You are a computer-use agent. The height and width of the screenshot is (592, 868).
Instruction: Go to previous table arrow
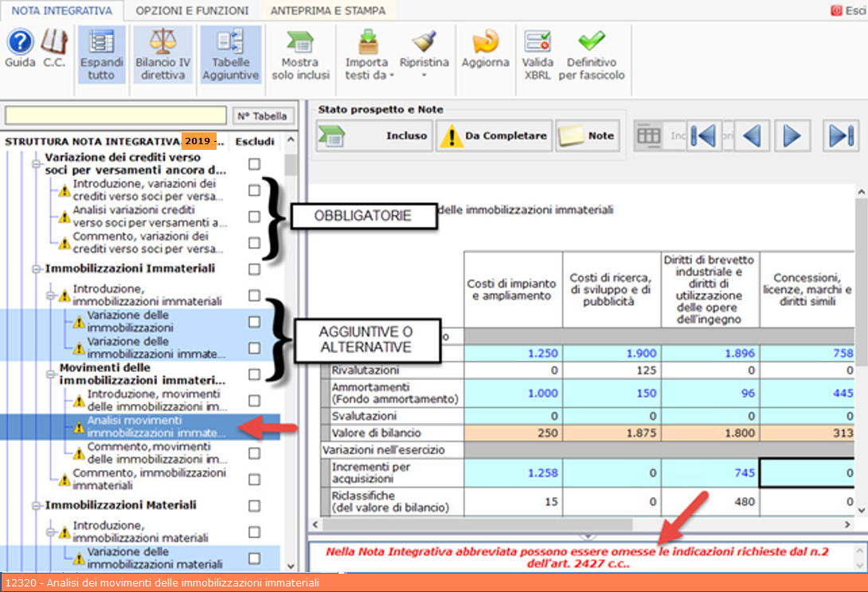tap(751, 135)
